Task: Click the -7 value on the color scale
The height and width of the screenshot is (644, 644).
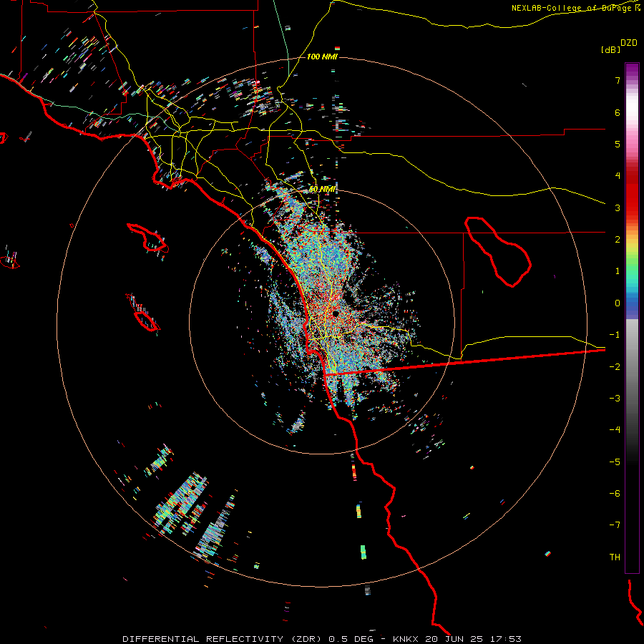Action: 615,525
